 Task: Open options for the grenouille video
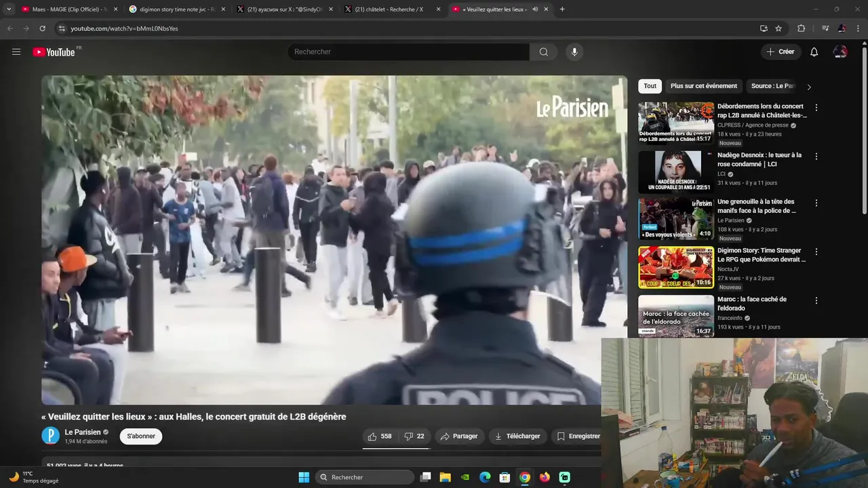point(816,203)
